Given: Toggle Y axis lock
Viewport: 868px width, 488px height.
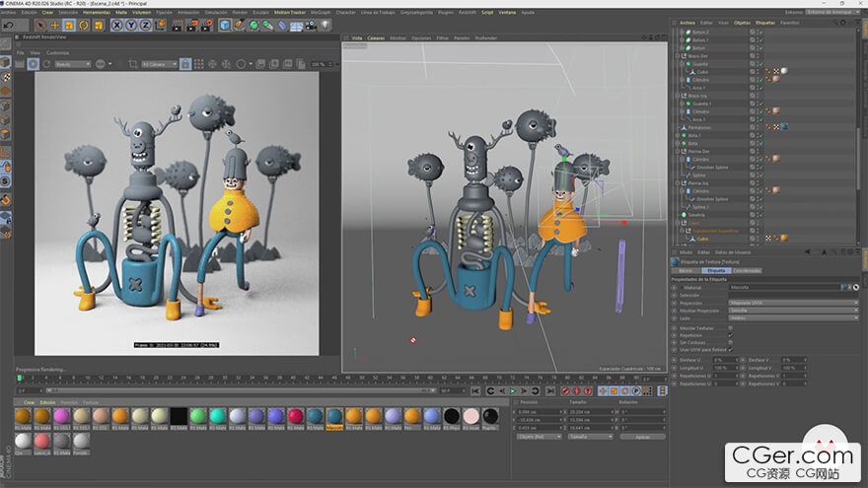Looking at the screenshot, I should [131, 26].
